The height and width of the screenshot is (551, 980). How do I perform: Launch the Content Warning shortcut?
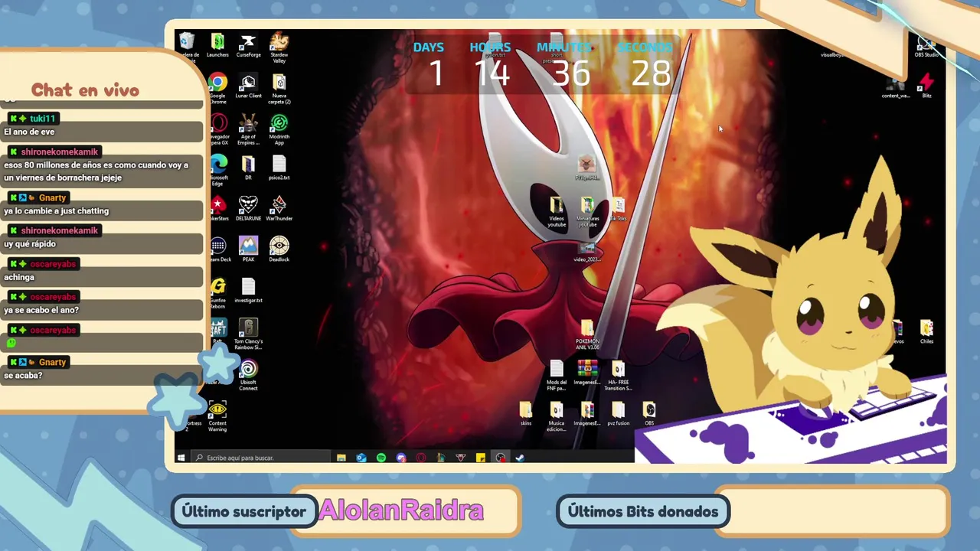click(x=217, y=417)
